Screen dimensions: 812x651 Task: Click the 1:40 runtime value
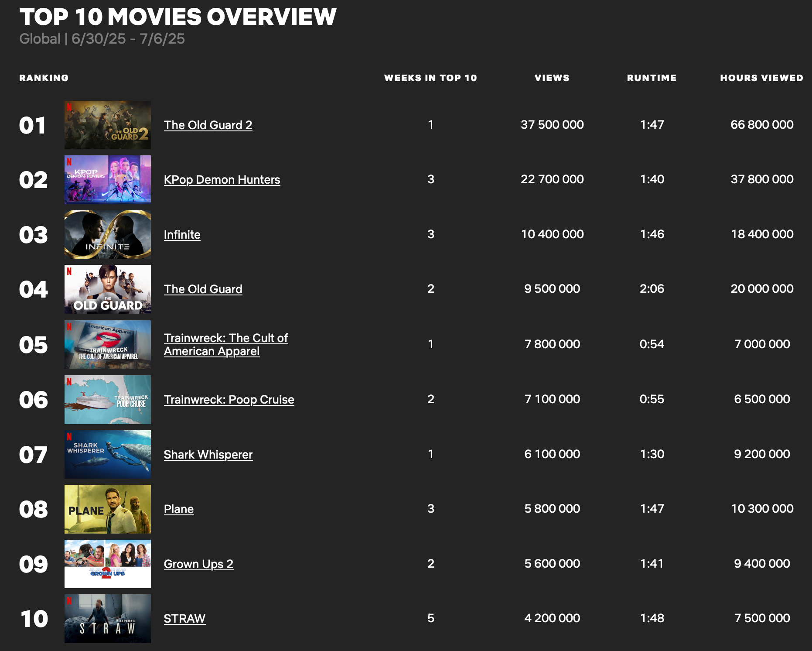pyautogui.click(x=652, y=179)
